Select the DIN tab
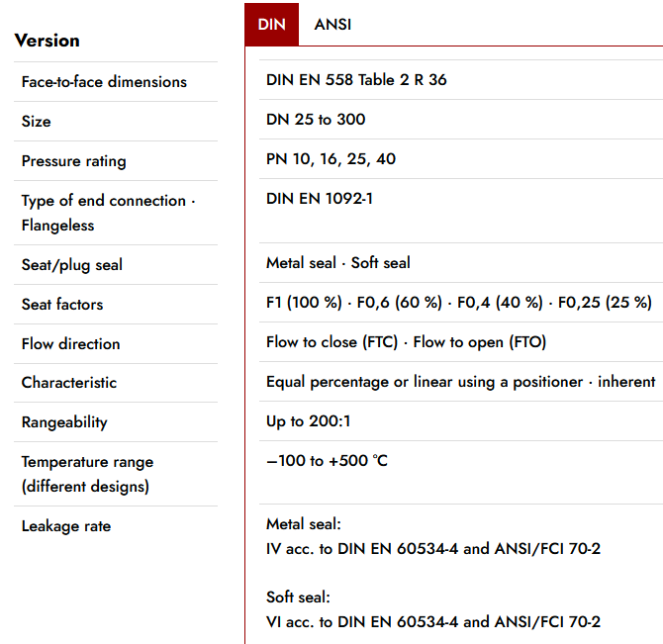663x644 pixels. 271,25
